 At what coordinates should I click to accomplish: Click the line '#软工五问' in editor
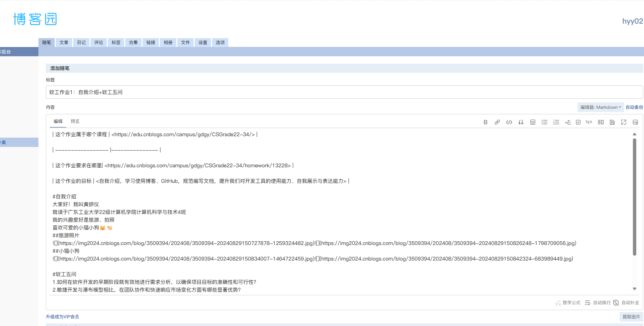tap(64, 274)
